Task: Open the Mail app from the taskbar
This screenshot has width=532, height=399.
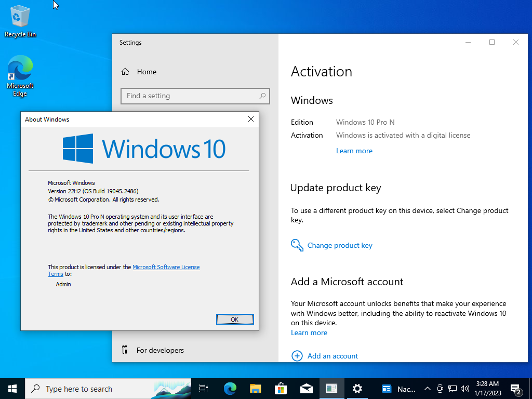Action: coord(307,389)
